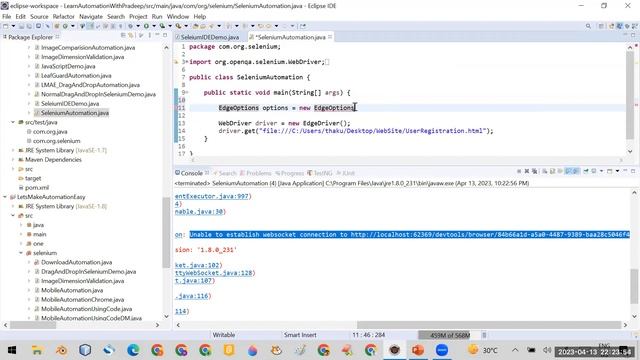Click the New file toolbar icon
Viewport: 640px width, 360px height.
[x=5, y=26]
